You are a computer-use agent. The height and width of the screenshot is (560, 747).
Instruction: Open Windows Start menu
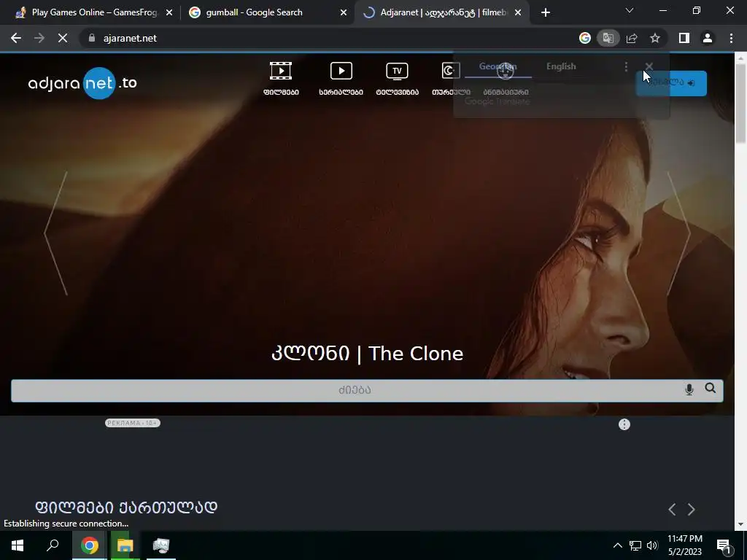coord(18,545)
